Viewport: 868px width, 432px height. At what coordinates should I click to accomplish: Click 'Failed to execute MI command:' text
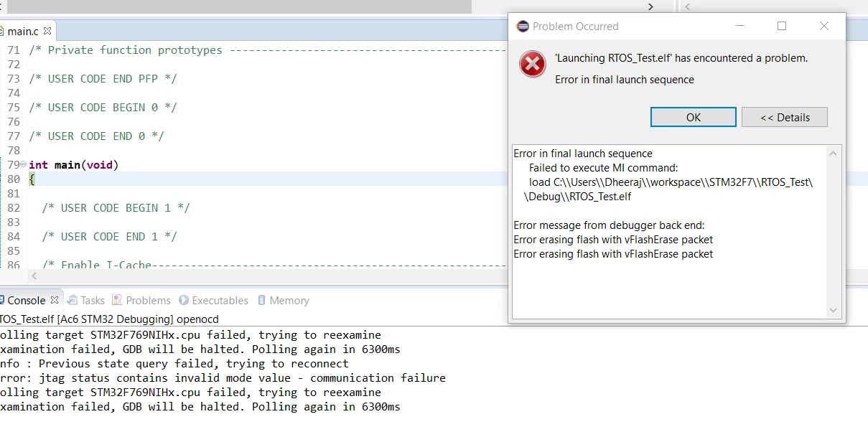point(603,167)
